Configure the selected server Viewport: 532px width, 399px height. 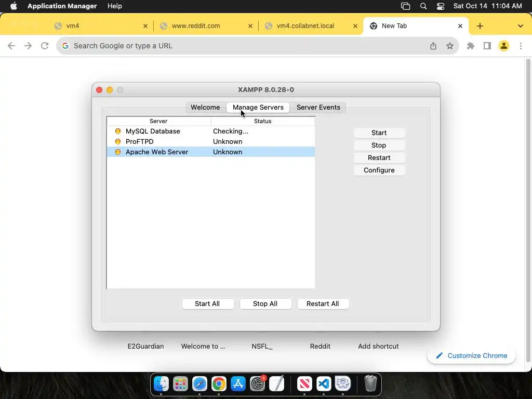tap(379, 170)
